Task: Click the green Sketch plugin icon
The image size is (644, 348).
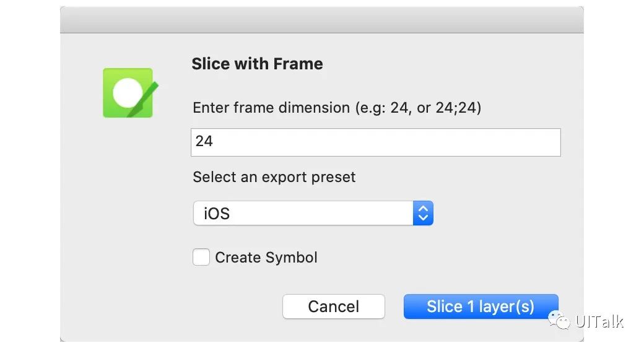Action: tap(128, 93)
